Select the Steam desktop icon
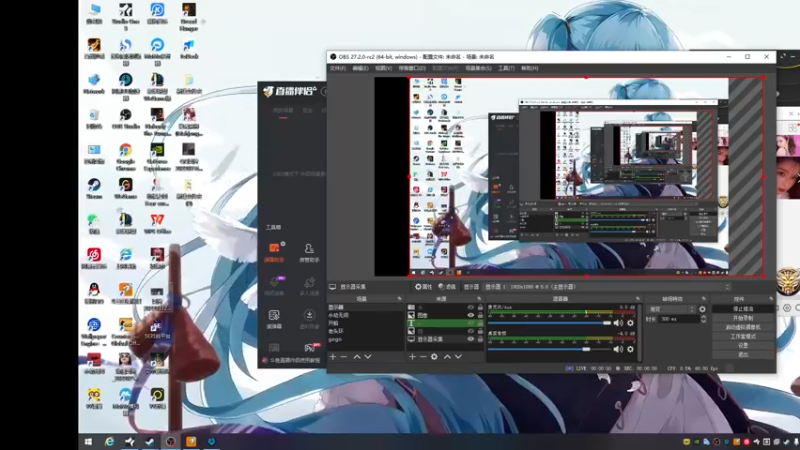This screenshot has height=450, width=800. click(94, 188)
